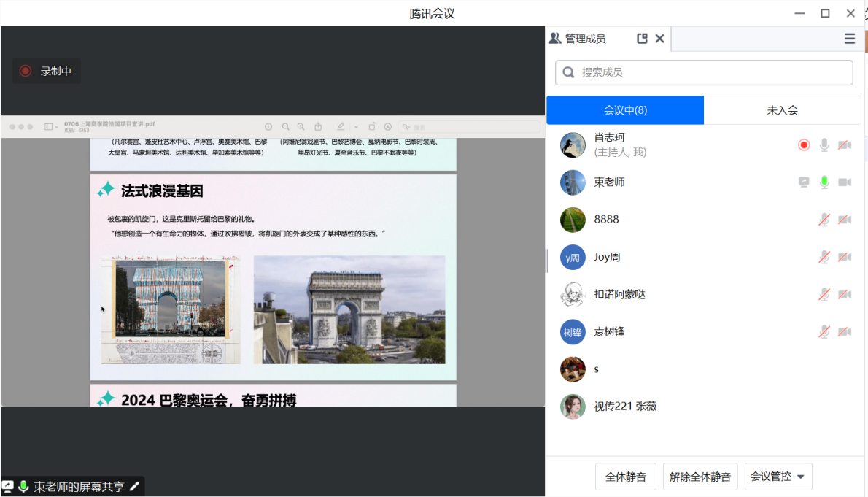The image size is (868, 497).
Task: Select the 会议中(8) tab
Action: [625, 109]
